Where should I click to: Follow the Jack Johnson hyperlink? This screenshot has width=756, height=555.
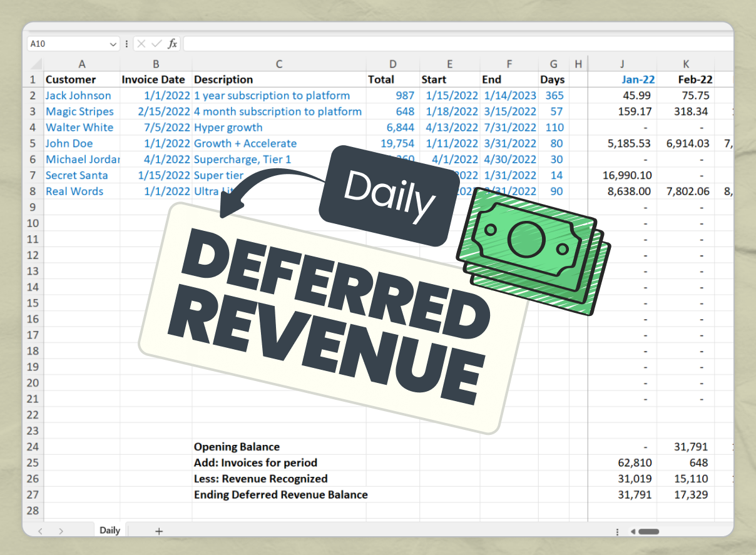(x=78, y=95)
